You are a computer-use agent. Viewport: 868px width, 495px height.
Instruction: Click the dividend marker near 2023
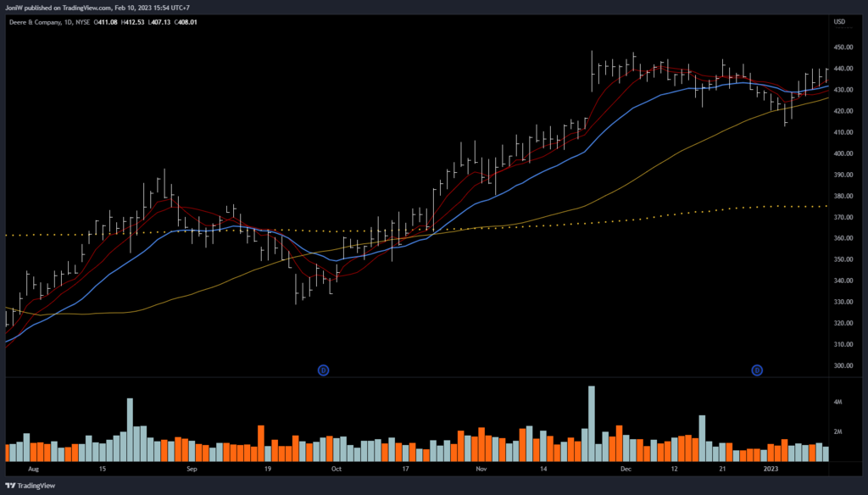click(758, 370)
